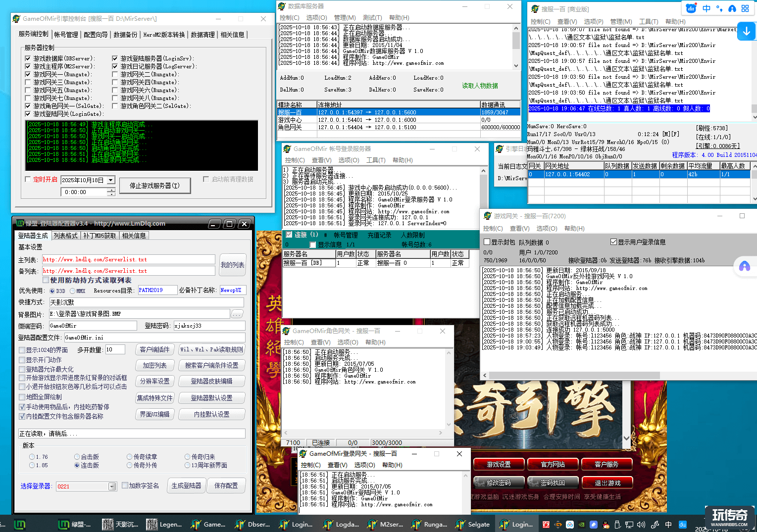This screenshot has height=532, width=757.
Task: Click the IME punctuation mode icon
Action: 719,8
